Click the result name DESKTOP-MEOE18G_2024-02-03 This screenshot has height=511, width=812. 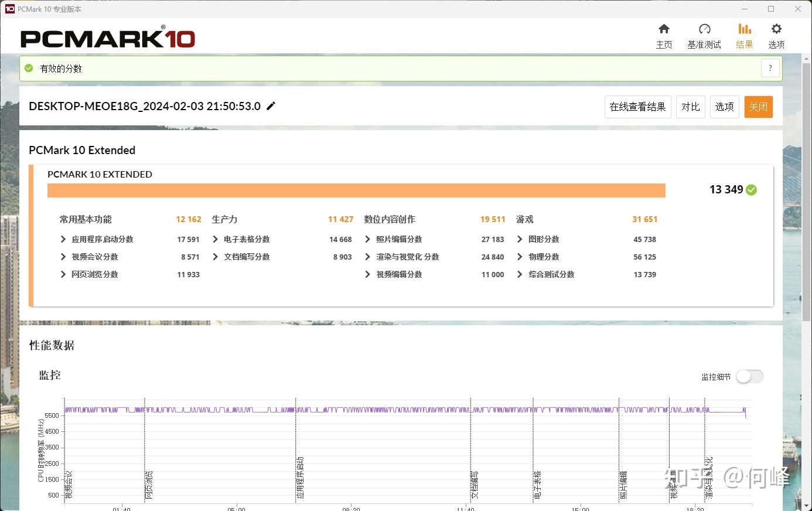145,106
